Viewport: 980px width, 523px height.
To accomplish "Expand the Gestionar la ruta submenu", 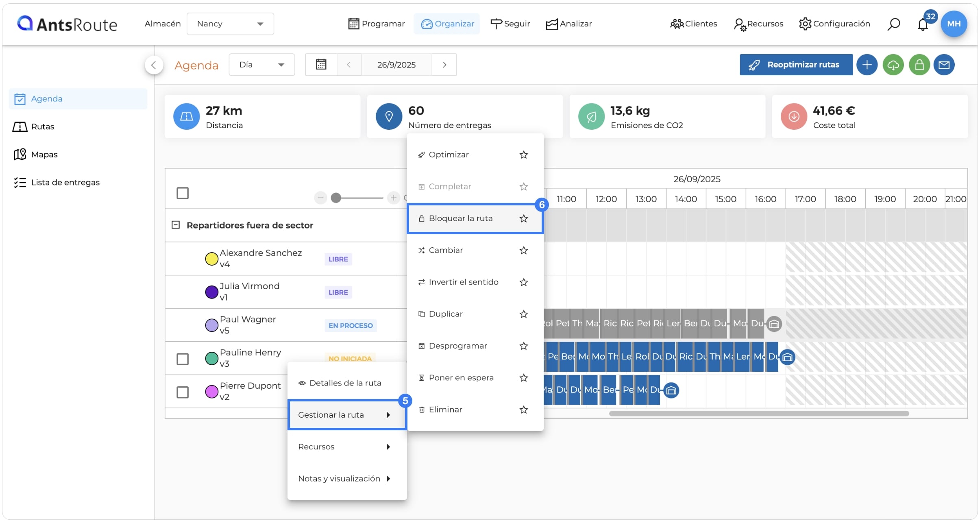I will (x=347, y=415).
